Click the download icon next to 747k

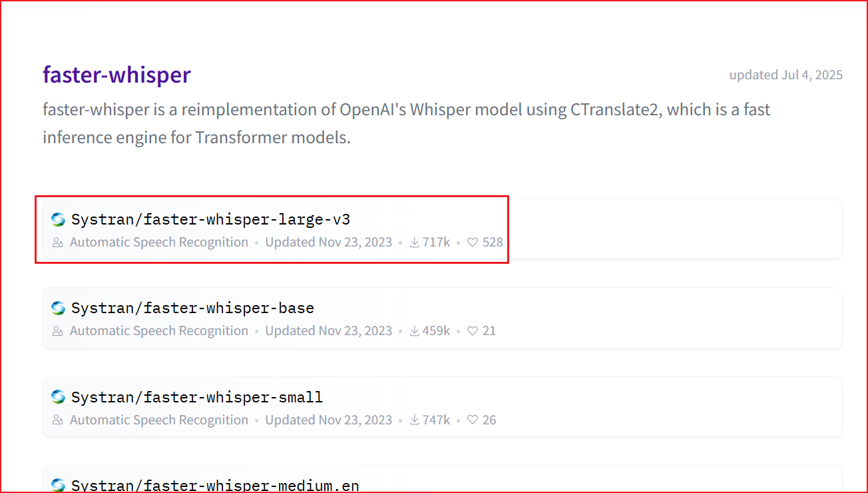pyautogui.click(x=414, y=420)
